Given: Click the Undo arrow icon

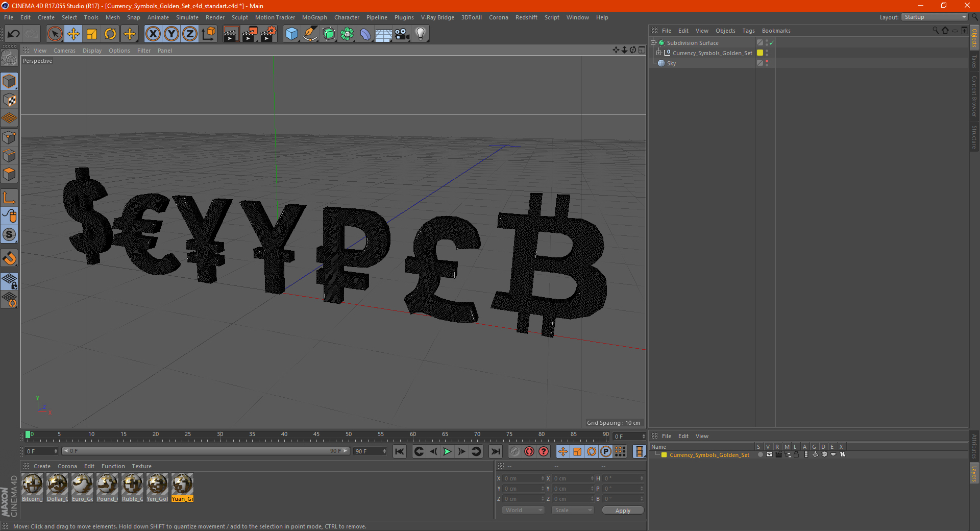Looking at the screenshot, I should (13, 34).
